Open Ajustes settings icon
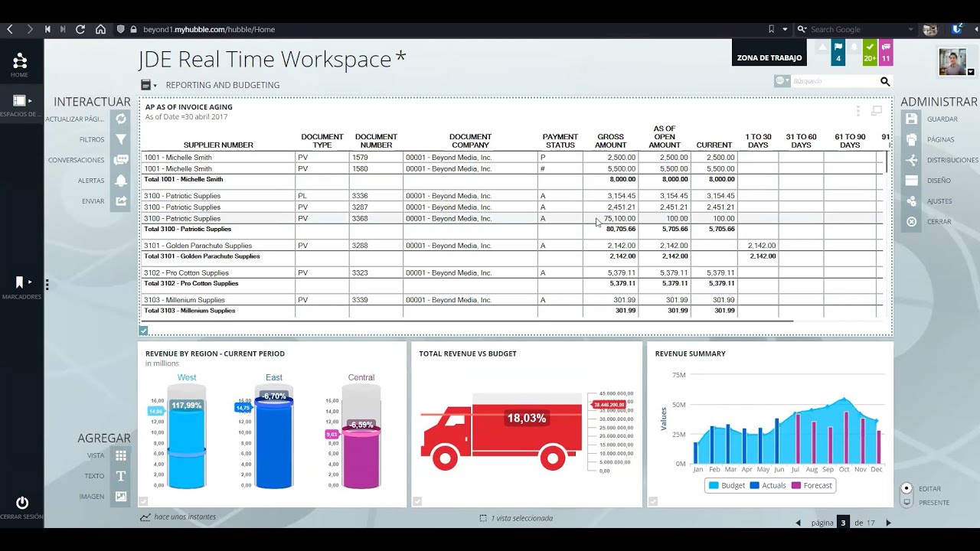This screenshot has width=980, height=551. [911, 201]
